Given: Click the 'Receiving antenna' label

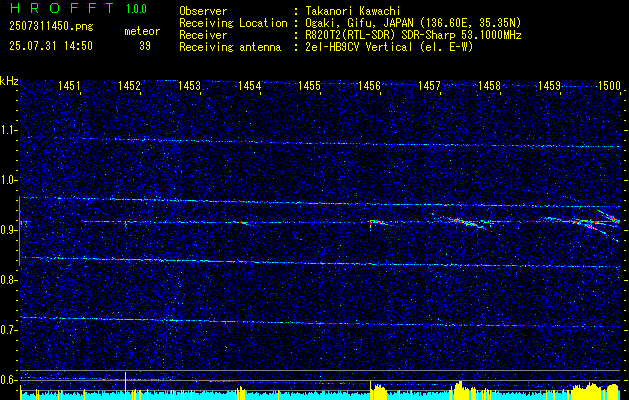Looking at the screenshot, I should (230, 47).
